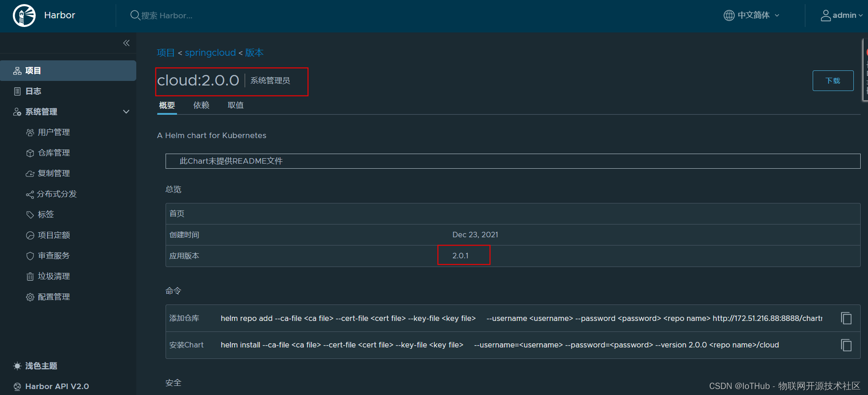Click the 2.0.1 application version value
Image resolution: width=868 pixels, height=395 pixels.
(460, 256)
